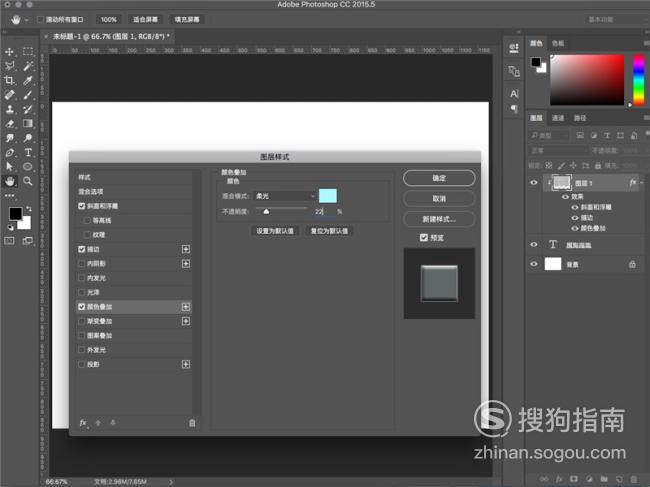Toggle Quick Mask mode

(x=9, y=241)
